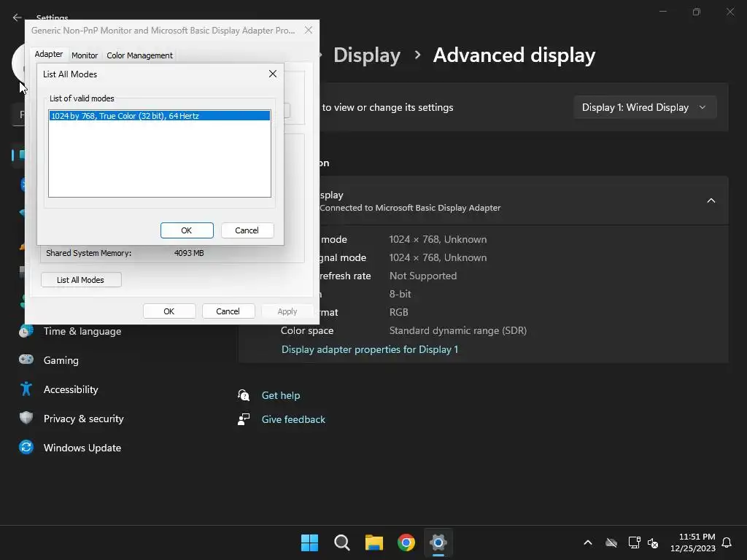
Task: Click the Gaming controller icon
Action: 26,359
